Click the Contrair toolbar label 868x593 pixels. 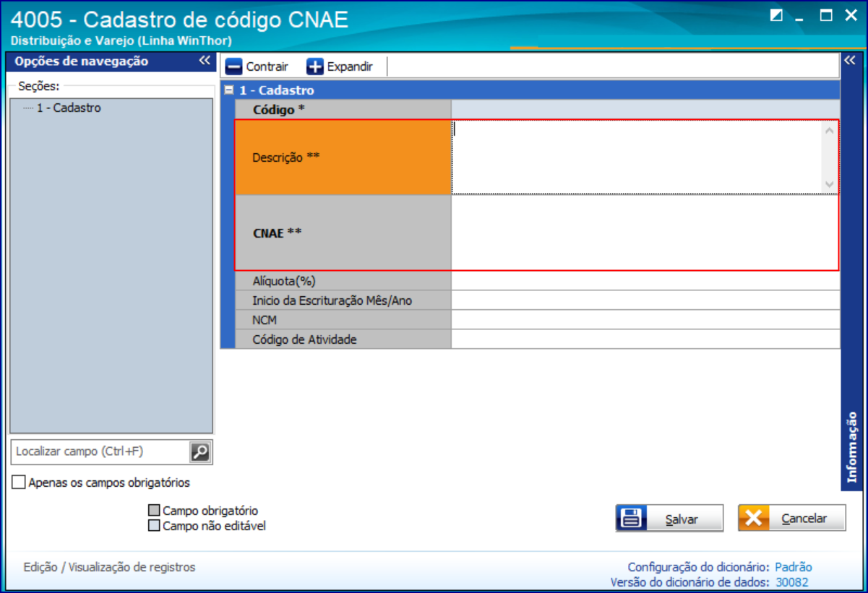click(267, 67)
